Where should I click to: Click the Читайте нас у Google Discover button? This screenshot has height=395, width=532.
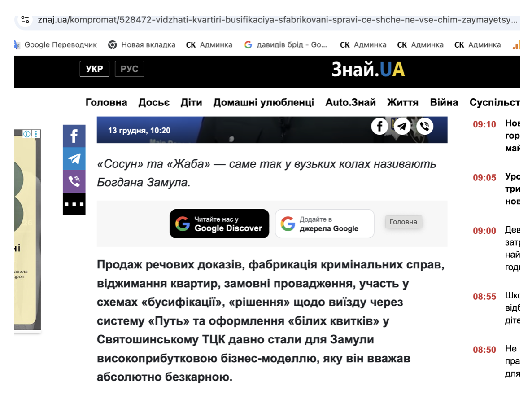(x=219, y=224)
